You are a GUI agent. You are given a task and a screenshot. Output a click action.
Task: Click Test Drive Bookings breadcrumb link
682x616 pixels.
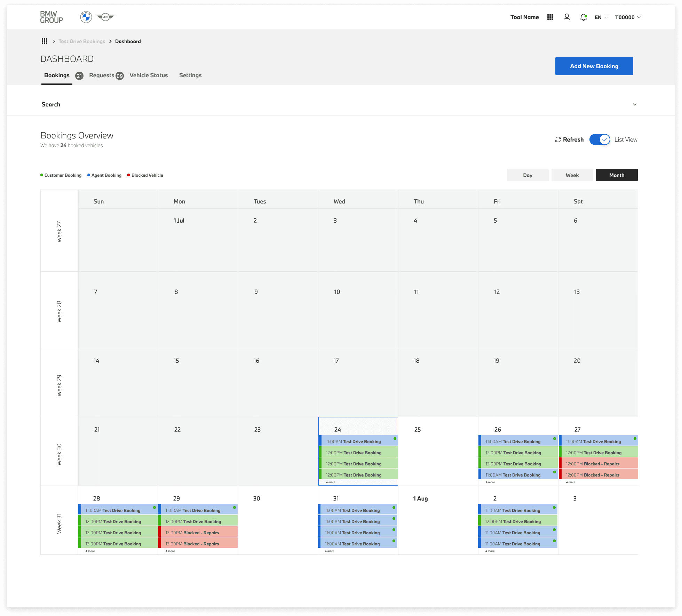pyautogui.click(x=82, y=41)
